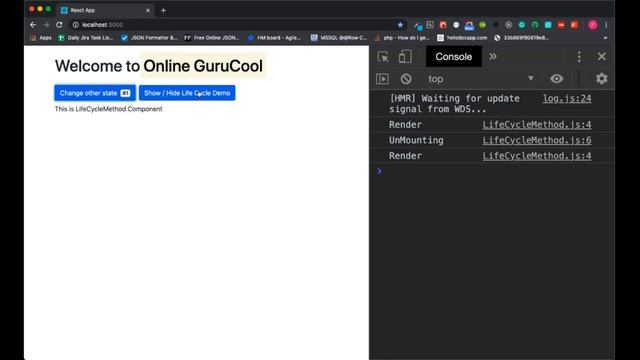Screen dimensions: 640x360
Task: Click the site info icon beside localhost
Action: (x=76, y=25)
